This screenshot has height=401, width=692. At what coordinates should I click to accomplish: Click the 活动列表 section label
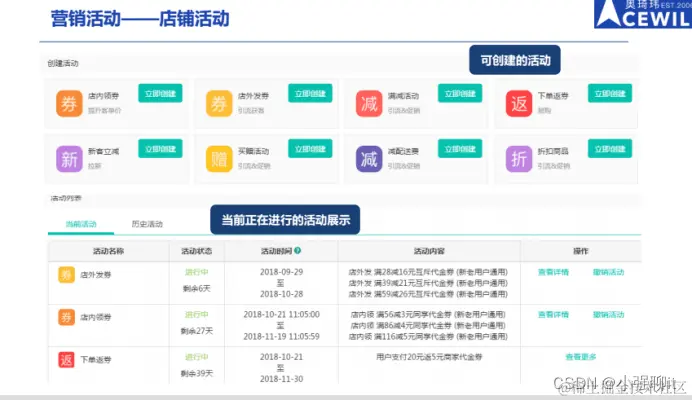[x=66, y=198]
